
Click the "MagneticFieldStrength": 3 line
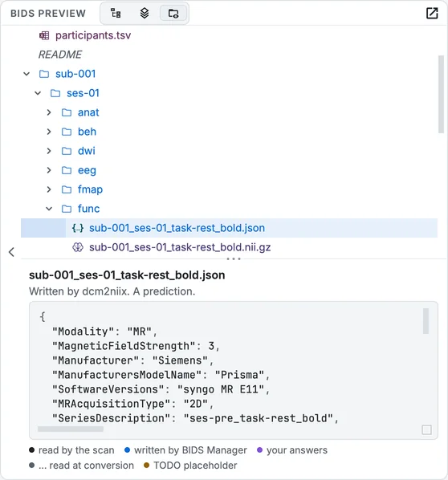click(136, 346)
